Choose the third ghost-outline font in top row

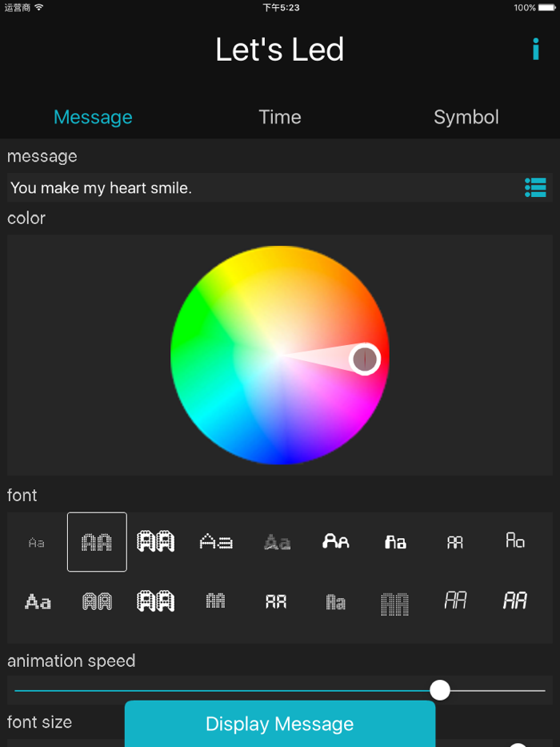tap(157, 542)
